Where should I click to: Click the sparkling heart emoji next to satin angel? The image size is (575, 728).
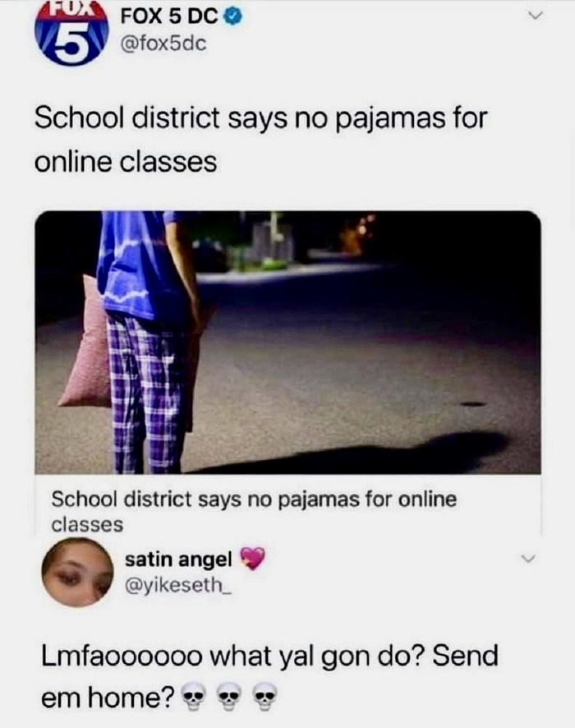pos(252,558)
